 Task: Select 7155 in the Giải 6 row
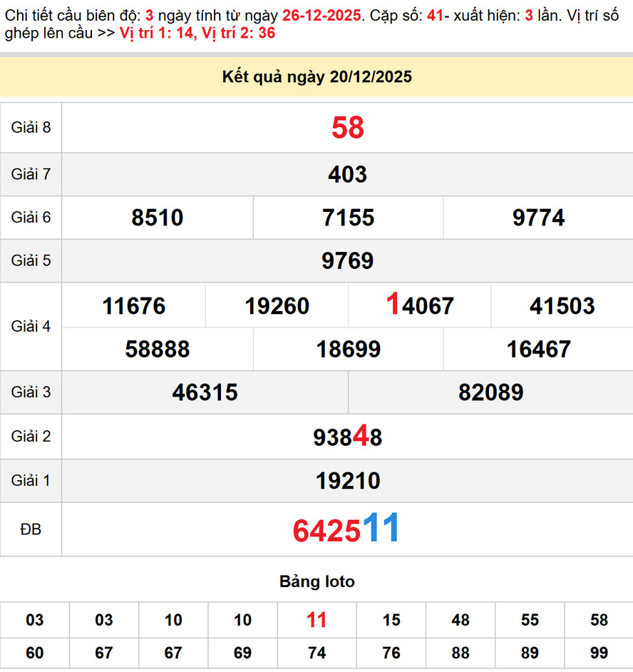coord(347,218)
